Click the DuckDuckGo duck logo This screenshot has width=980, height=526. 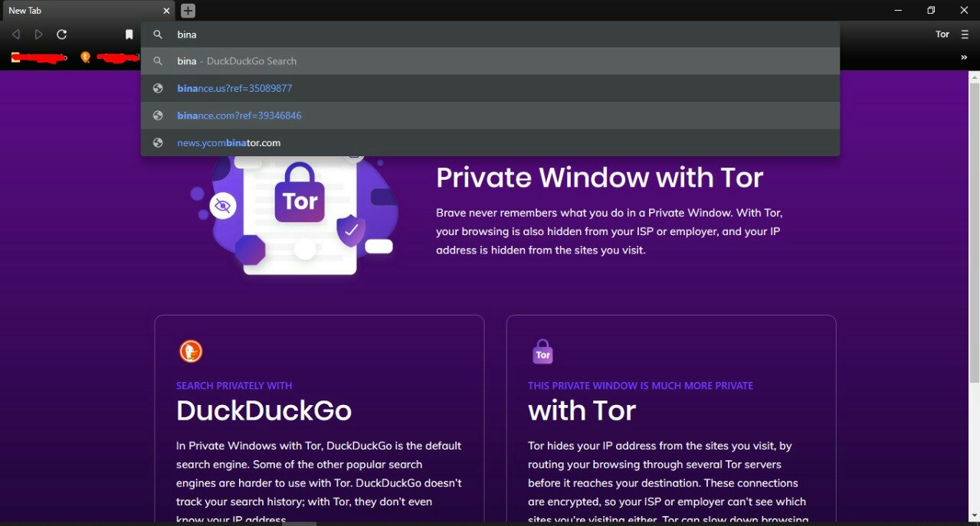click(191, 351)
